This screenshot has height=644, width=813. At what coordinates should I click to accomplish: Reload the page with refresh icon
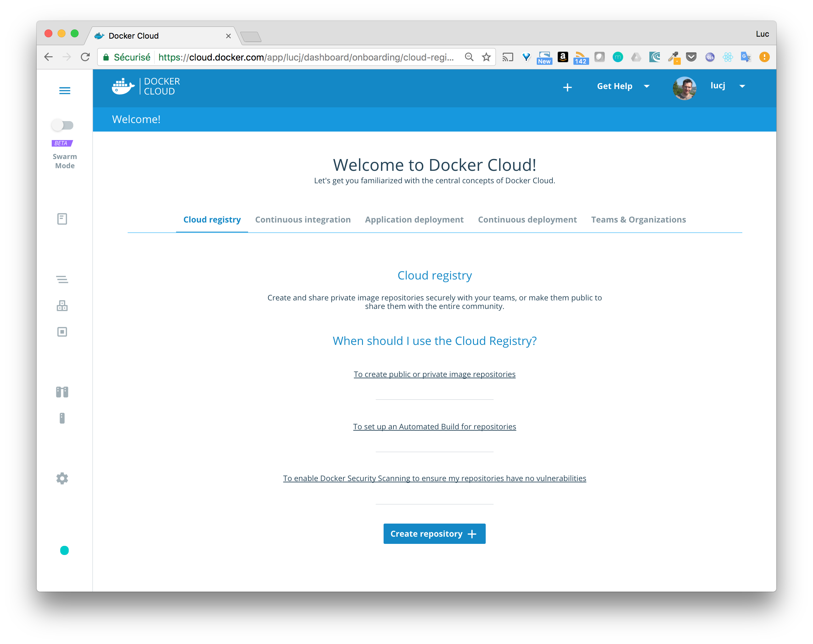click(x=85, y=57)
